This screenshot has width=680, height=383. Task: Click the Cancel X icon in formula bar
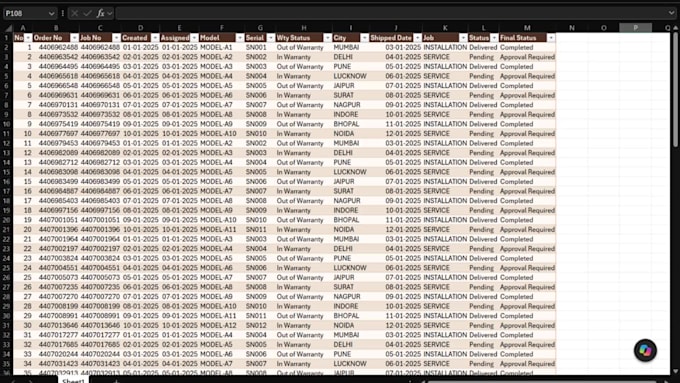75,13
